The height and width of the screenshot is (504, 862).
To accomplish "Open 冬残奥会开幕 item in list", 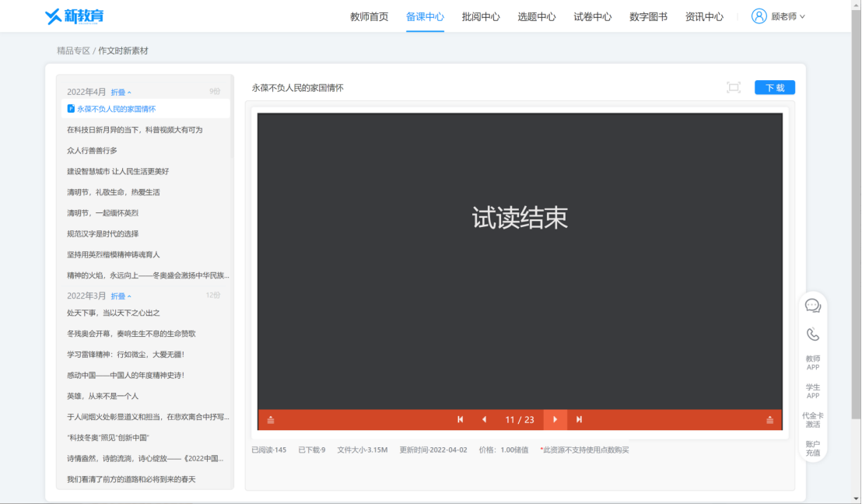I will coord(131,334).
